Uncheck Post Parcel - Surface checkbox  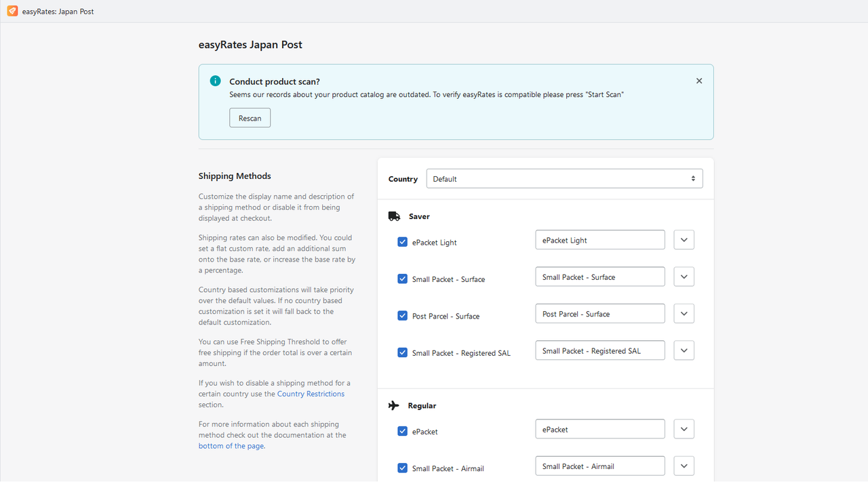point(402,316)
